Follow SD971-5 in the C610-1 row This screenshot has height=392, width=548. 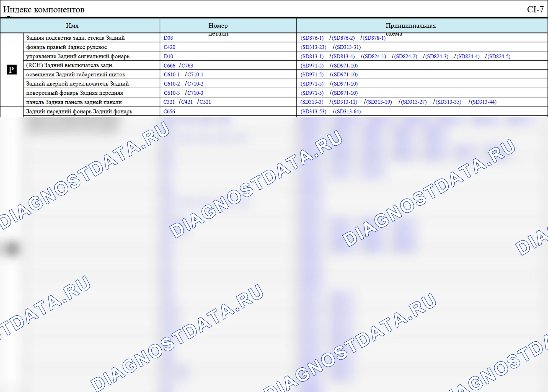point(312,74)
